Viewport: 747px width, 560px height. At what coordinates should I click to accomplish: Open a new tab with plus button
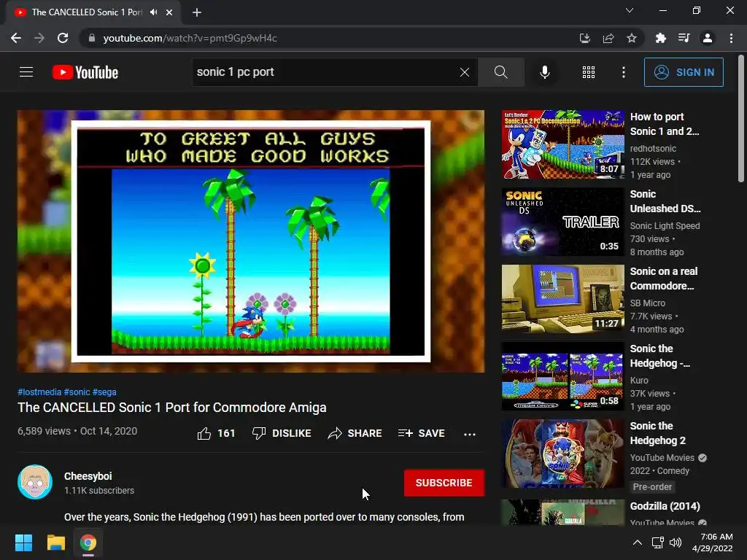tap(197, 12)
